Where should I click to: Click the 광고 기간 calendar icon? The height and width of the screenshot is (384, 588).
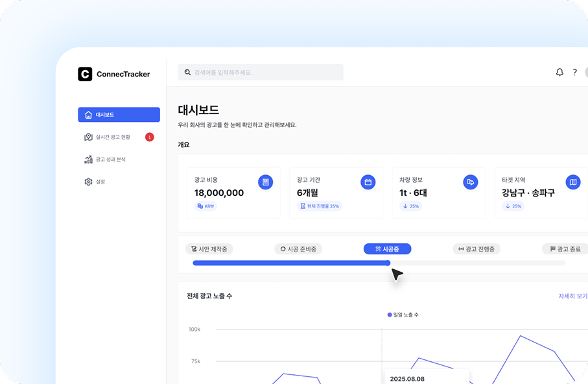click(x=368, y=182)
